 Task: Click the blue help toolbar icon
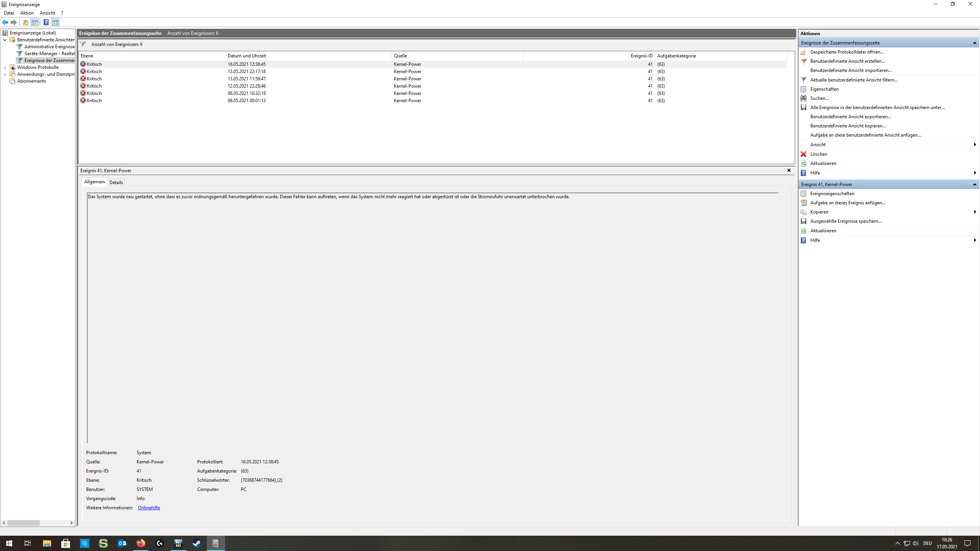46,22
